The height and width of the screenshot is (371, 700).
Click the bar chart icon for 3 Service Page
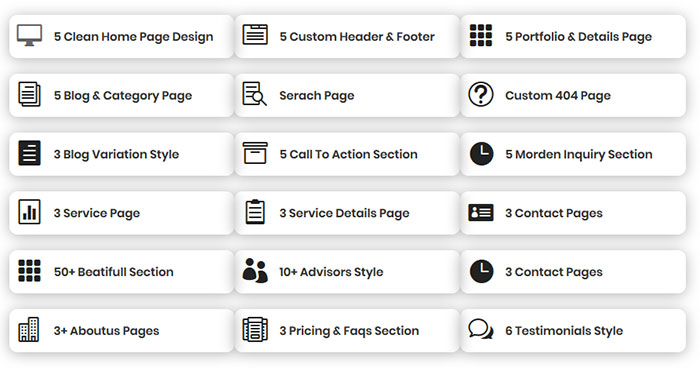tap(29, 212)
